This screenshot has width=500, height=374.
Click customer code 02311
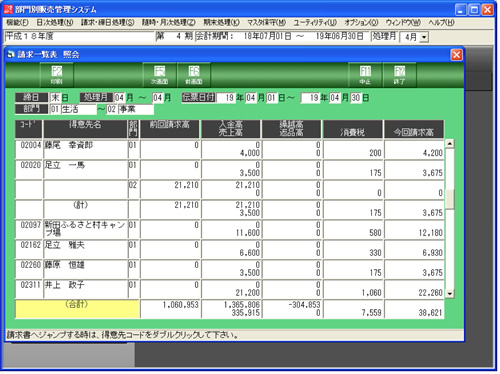click(x=31, y=285)
